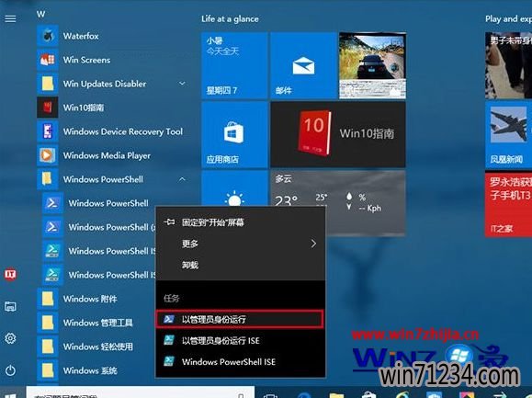Click the Win Screens label
Screen dimensions: 532x398
tap(86, 60)
